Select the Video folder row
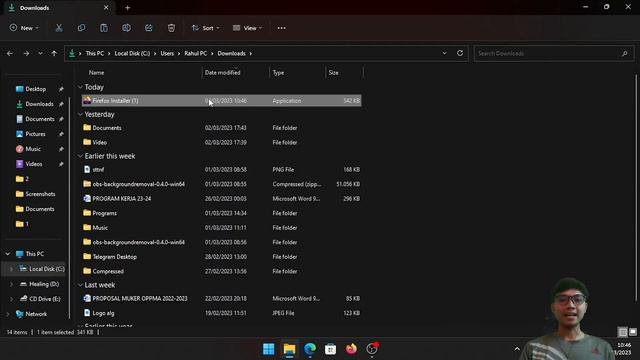This screenshot has width=640, height=360. click(x=222, y=142)
